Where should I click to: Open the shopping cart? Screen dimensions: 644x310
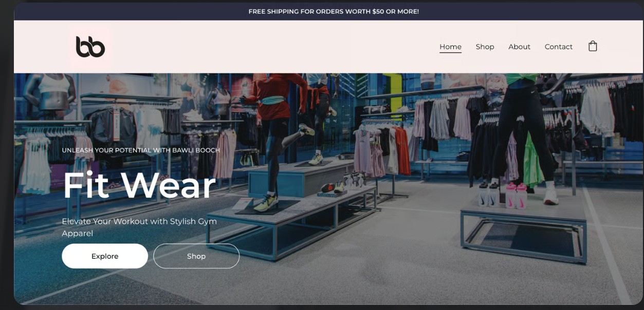(593, 46)
